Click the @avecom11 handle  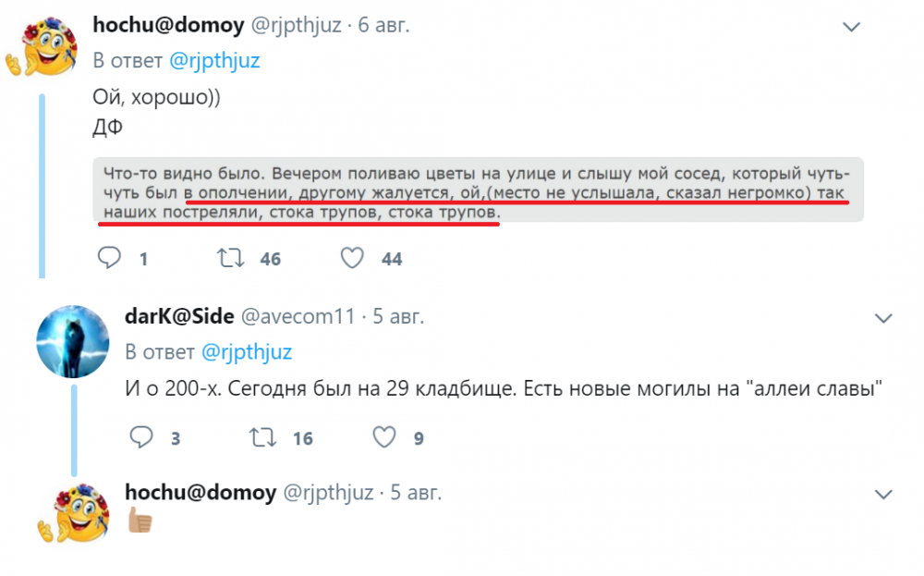[x=298, y=316]
